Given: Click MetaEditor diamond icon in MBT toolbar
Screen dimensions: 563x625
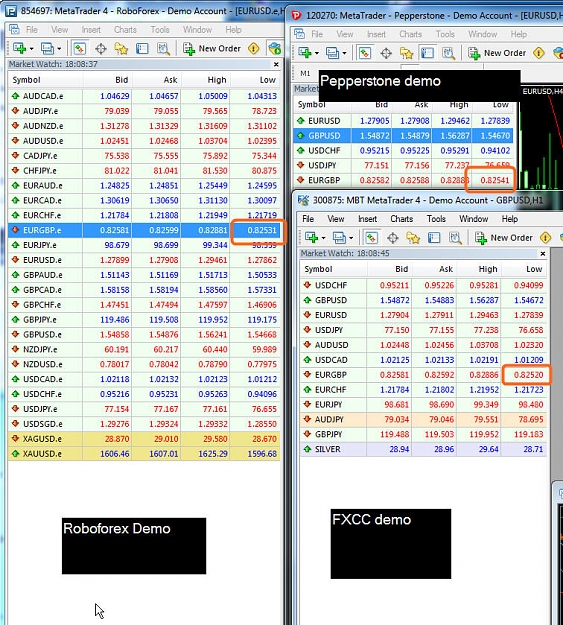Looking at the screenshot, I should coord(545,238).
